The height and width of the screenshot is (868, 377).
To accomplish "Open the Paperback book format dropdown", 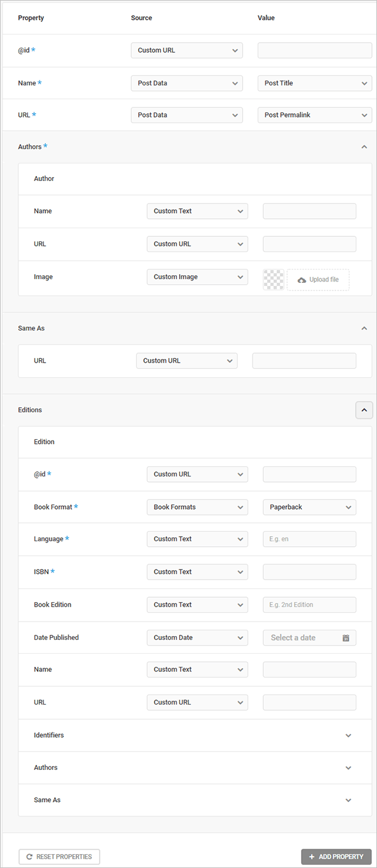I will pyautogui.click(x=309, y=507).
